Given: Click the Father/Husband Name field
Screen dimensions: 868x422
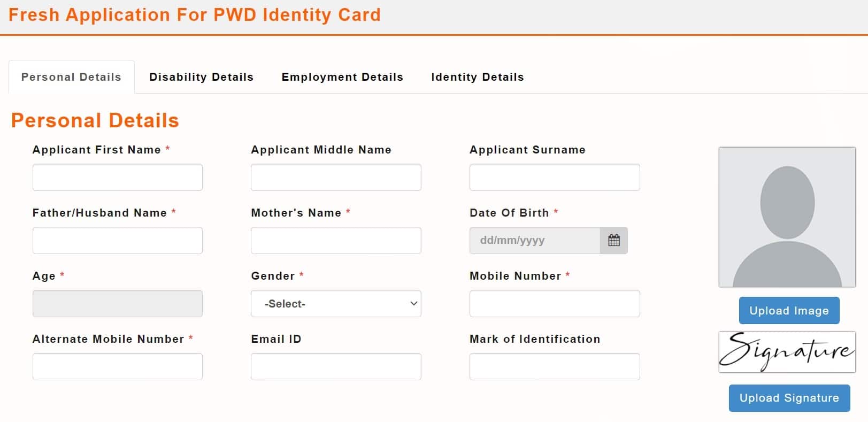Looking at the screenshot, I should point(117,240).
